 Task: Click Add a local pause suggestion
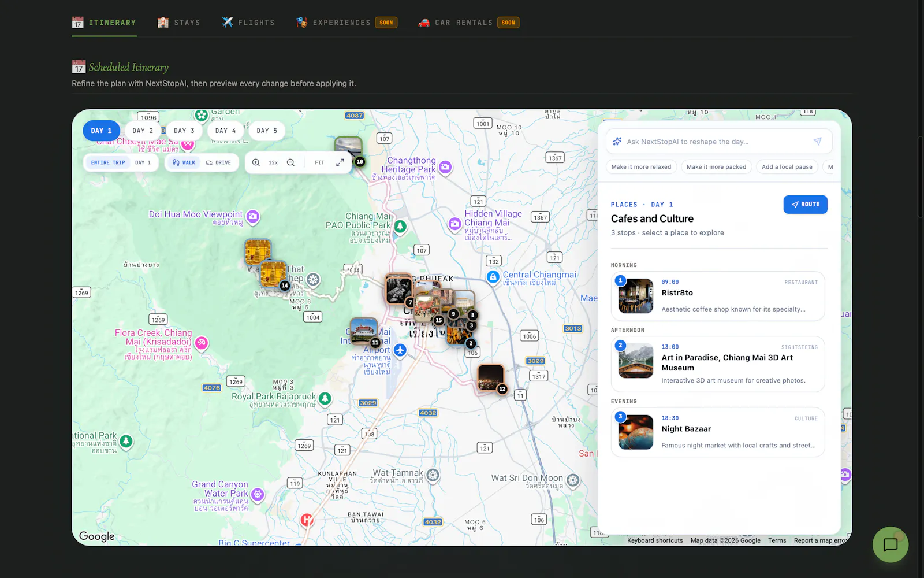(787, 167)
